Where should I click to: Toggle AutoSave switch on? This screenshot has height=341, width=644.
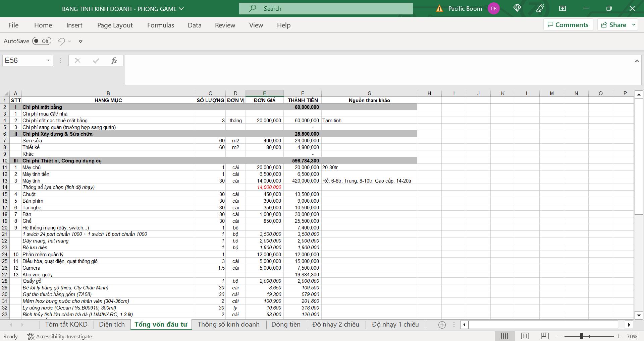(42, 41)
